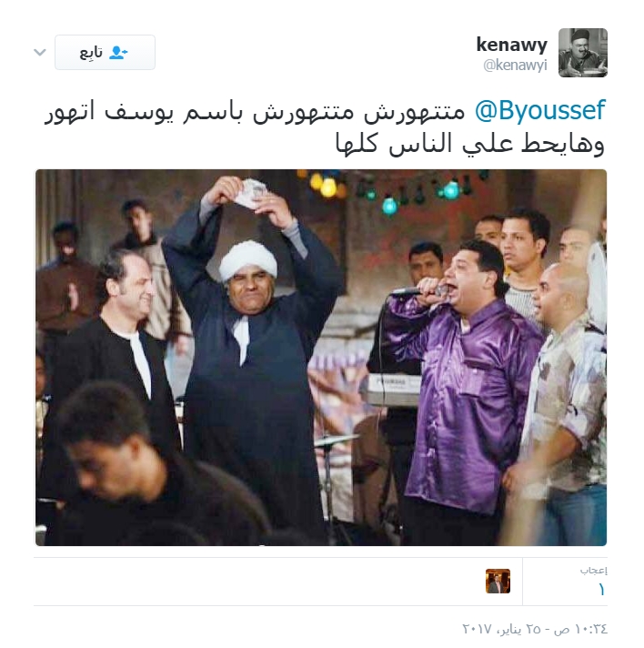Screen dimensions: 644x648
Task: Expand the chevron menu beside follow button
Action: (x=40, y=53)
